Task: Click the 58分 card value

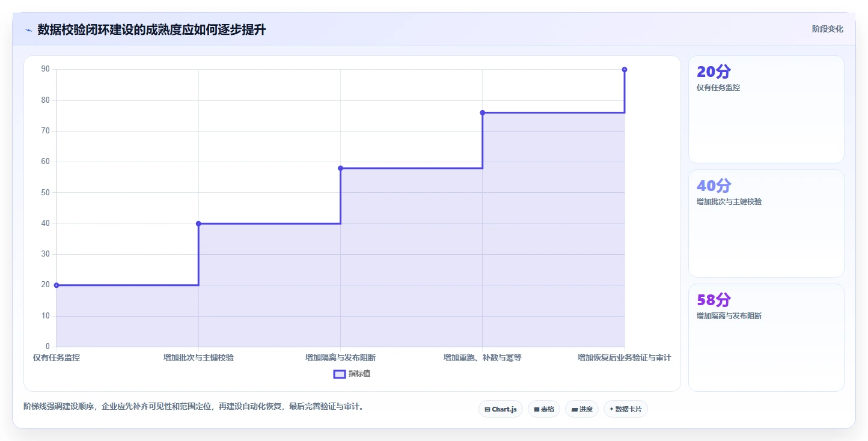Action: click(714, 300)
